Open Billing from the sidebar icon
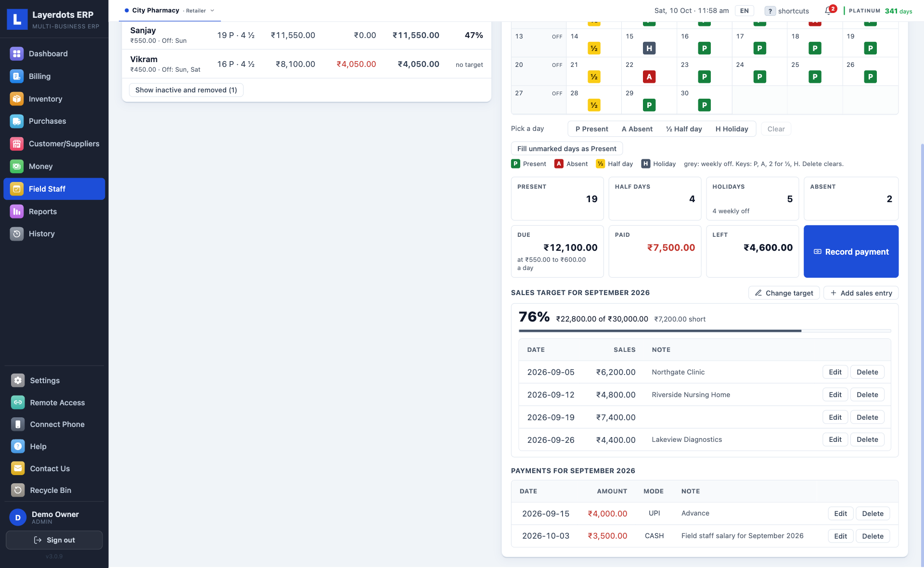The width and height of the screenshot is (924, 568). 17,77
